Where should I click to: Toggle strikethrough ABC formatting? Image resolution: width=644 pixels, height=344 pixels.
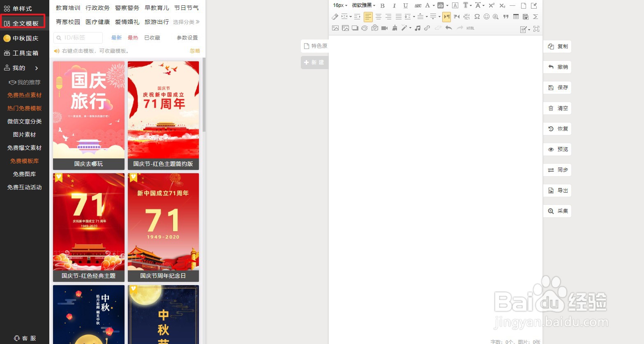pyautogui.click(x=418, y=5)
